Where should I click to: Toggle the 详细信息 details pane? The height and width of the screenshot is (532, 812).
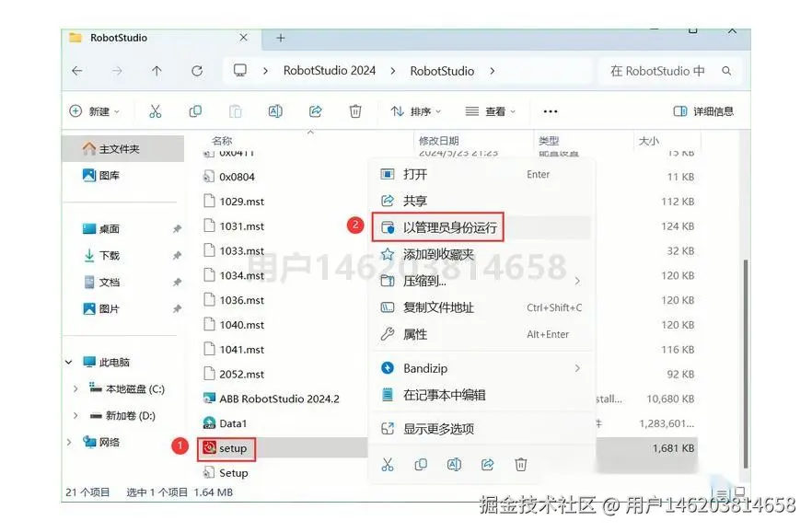pos(703,110)
